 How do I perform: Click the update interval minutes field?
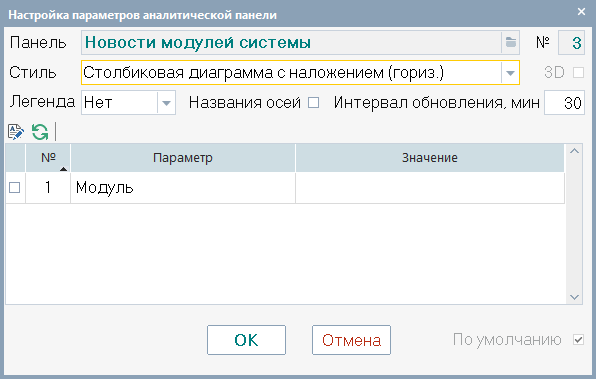click(564, 103)
